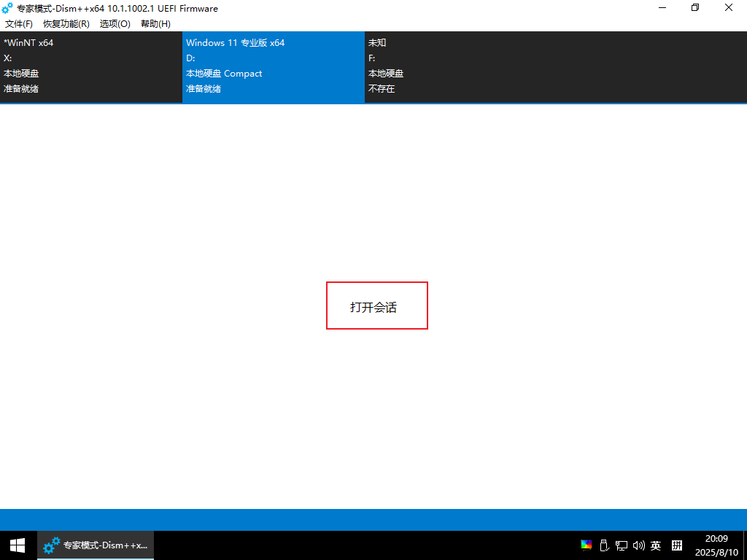The width and height of the screenshot is (747, 560).
Task: Click the X: drive letter text
Action: pos(7,58)
